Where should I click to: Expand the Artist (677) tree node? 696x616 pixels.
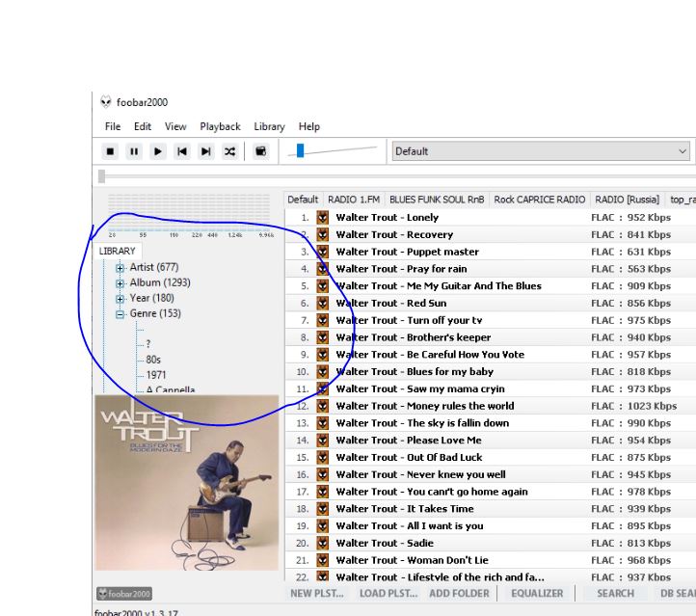[120, 268]
